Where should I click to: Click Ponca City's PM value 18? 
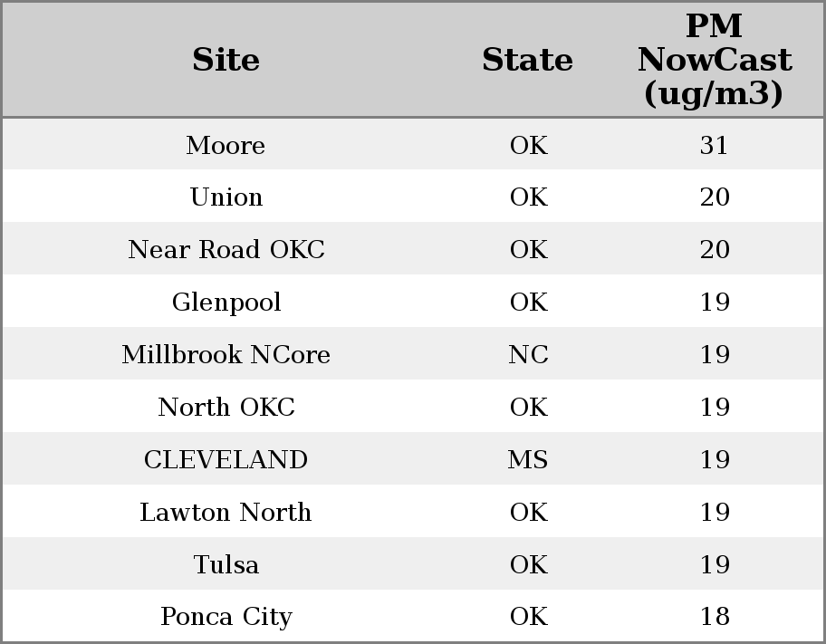click(715, 617)
